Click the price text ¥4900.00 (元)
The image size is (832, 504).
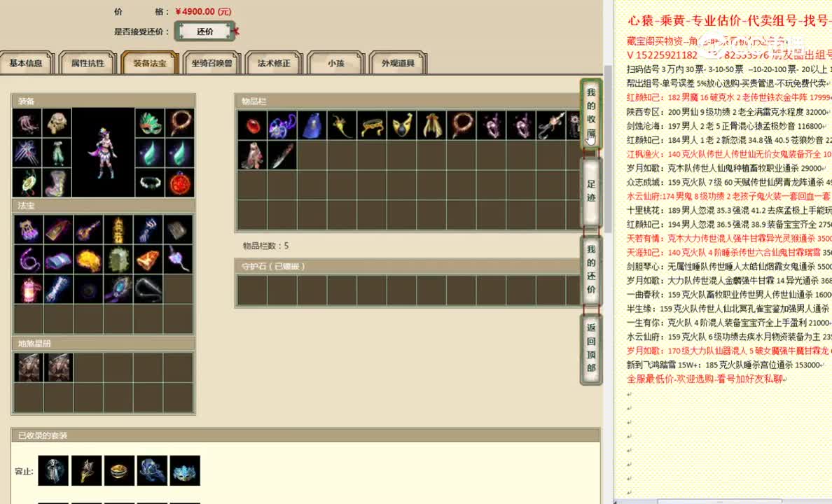coord(203,11)
